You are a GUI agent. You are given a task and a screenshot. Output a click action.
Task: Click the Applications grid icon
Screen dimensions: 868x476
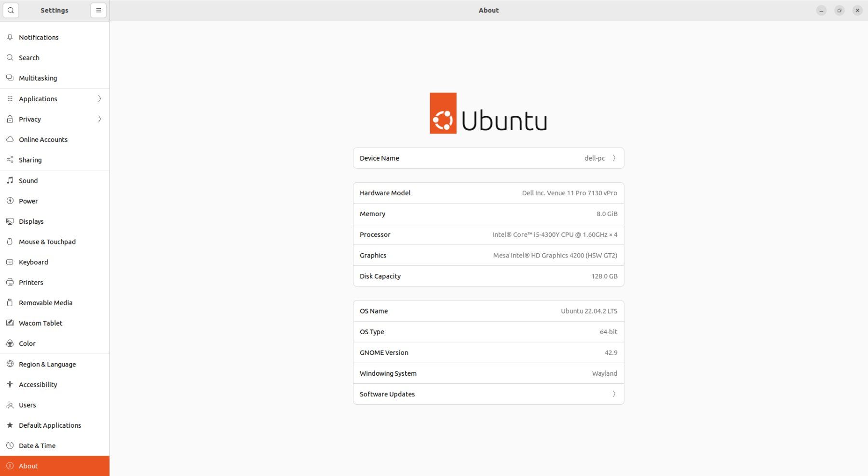click(10, 98)
